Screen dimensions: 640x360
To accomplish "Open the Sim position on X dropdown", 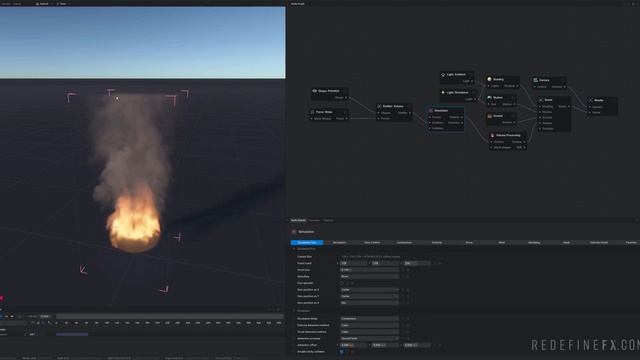I will point(370,290).
